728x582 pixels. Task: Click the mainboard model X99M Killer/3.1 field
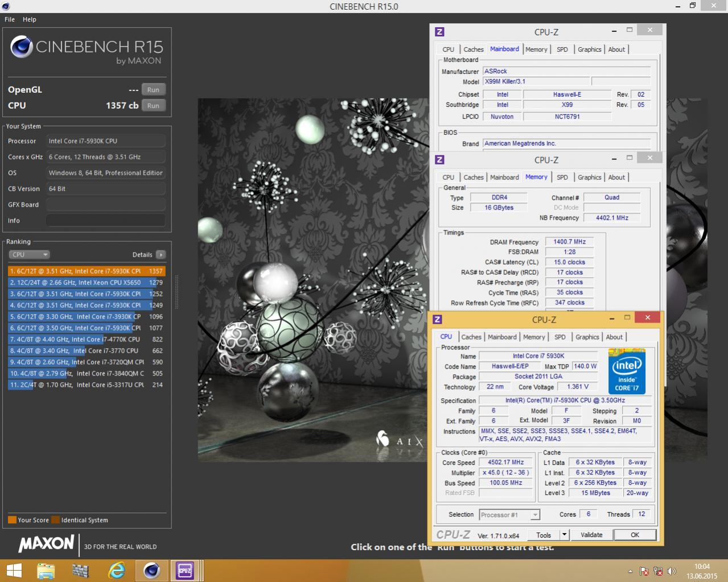[536, 82]
